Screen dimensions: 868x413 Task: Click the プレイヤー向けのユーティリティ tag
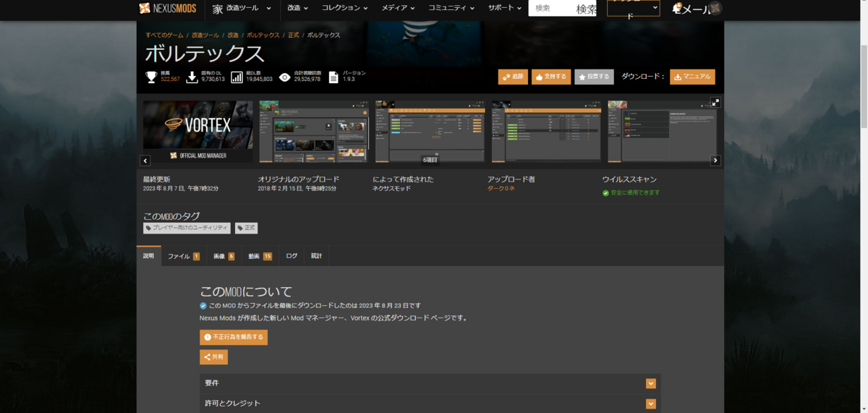click(187, 228)
